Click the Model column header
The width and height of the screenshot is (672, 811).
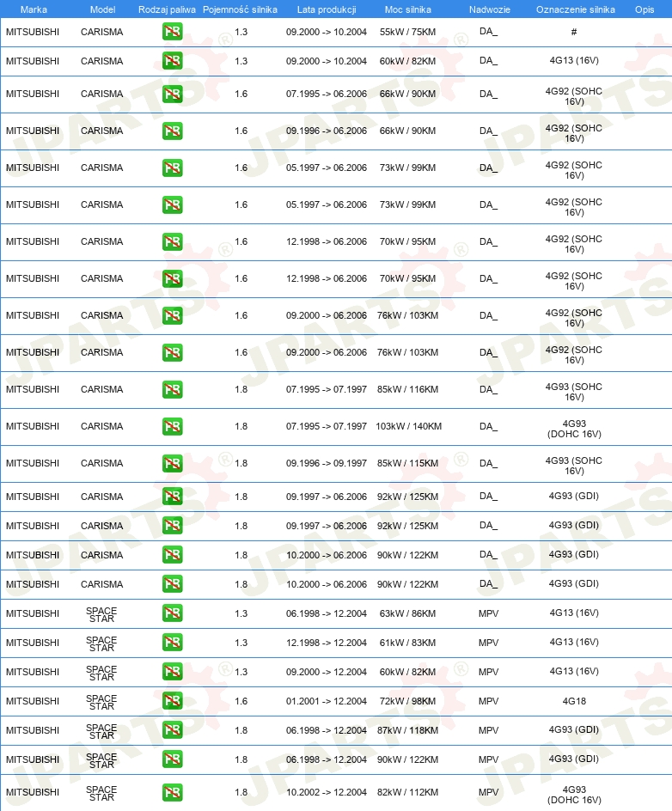[102, 9]
